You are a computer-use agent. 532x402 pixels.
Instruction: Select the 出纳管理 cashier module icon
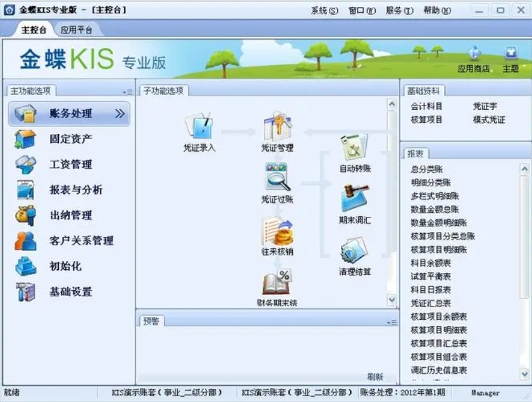tap(25, 216)
